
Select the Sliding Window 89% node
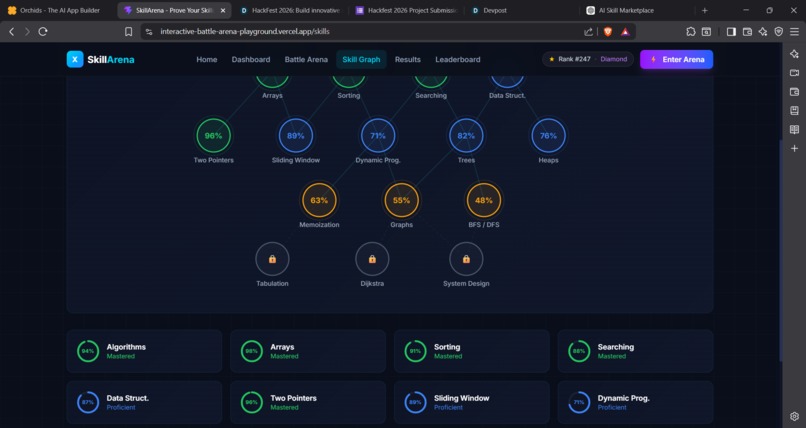(296, 136)
